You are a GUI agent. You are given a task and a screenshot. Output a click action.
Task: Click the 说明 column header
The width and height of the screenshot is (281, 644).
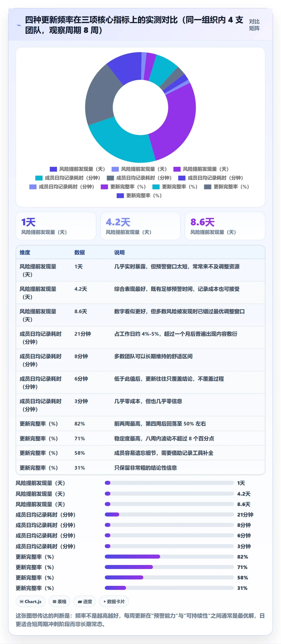[x=119, y=252]
